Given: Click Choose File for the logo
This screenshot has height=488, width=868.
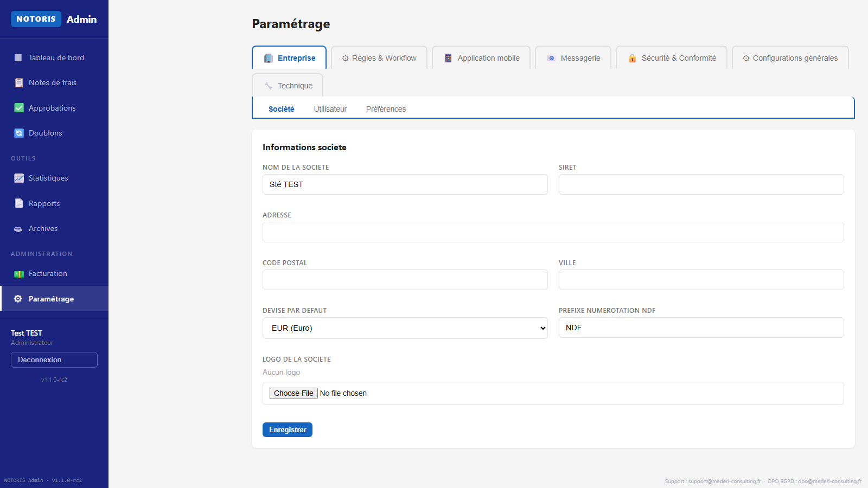Looking at the screenshot, I should click(293, 393).
